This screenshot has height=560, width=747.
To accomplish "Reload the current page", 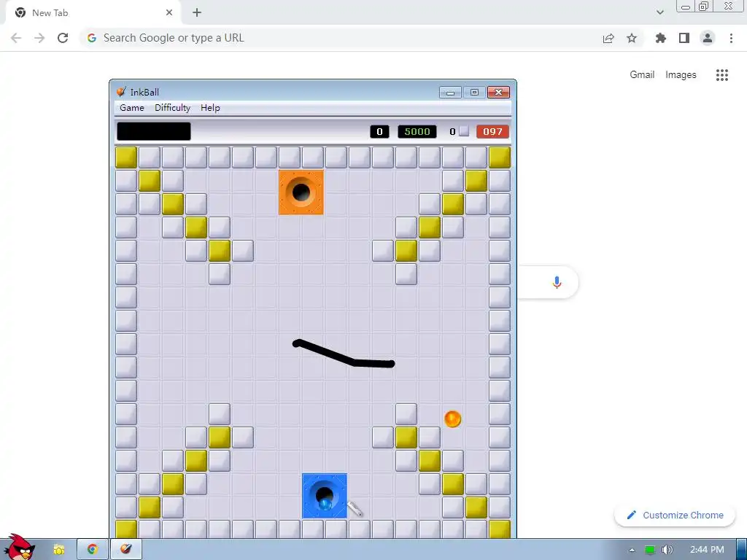I will [63, 38].
